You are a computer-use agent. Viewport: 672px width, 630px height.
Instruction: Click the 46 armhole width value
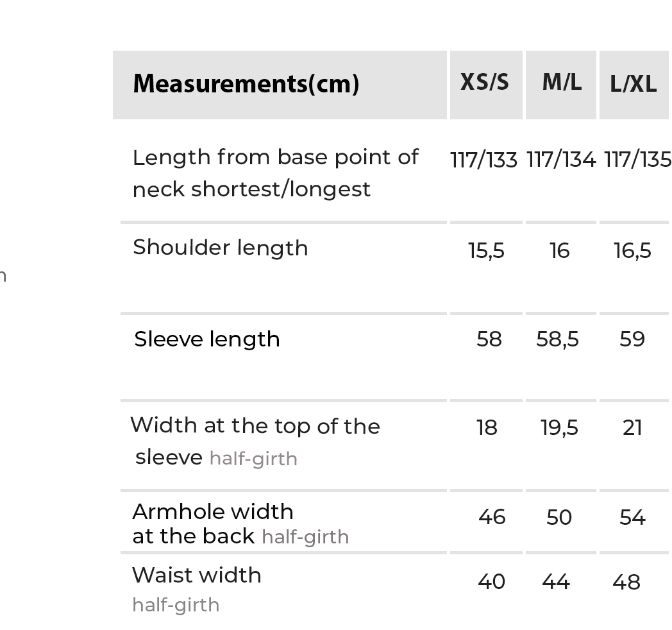(492, 517)
